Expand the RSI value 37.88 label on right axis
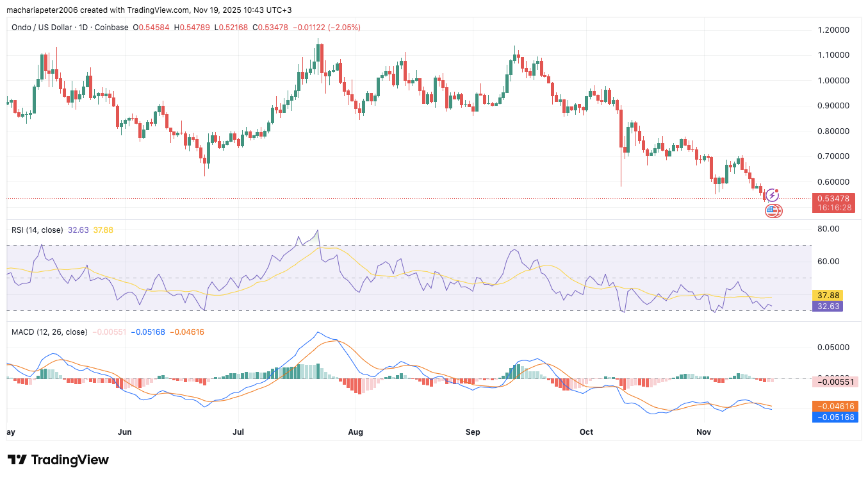This screenshot has height=479, width=868. point(827,295)
